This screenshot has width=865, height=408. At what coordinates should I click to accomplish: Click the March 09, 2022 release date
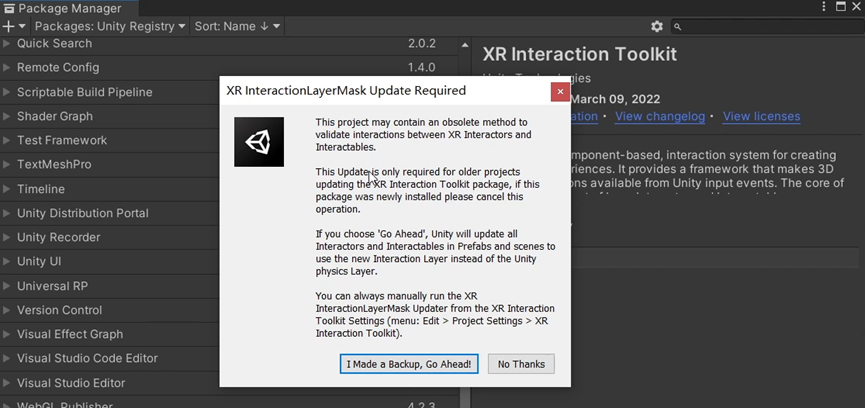(x=615, y=99)
